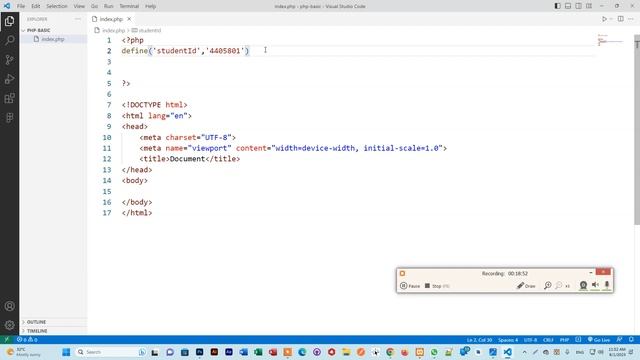Image resolution: width=640 pixels, height=360 pixels.
Task: Collapse the PHP-BASIC folder section
Action: (x=38, y=30)
